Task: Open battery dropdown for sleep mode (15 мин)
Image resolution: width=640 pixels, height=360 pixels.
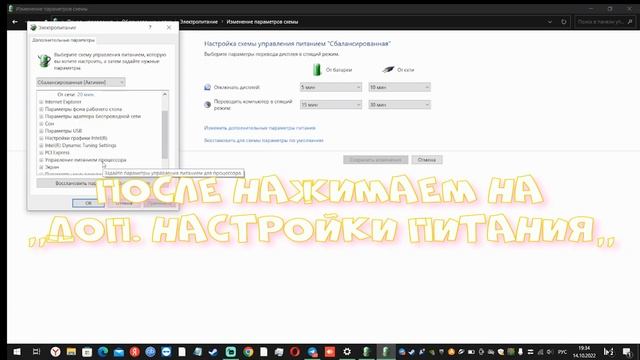Action: (331, 105)
